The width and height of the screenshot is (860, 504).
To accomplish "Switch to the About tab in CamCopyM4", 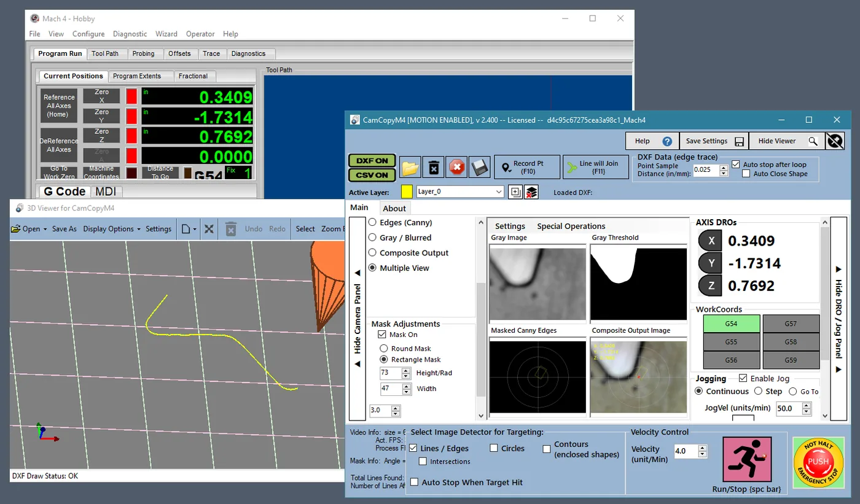I will (x=394, y=208).
